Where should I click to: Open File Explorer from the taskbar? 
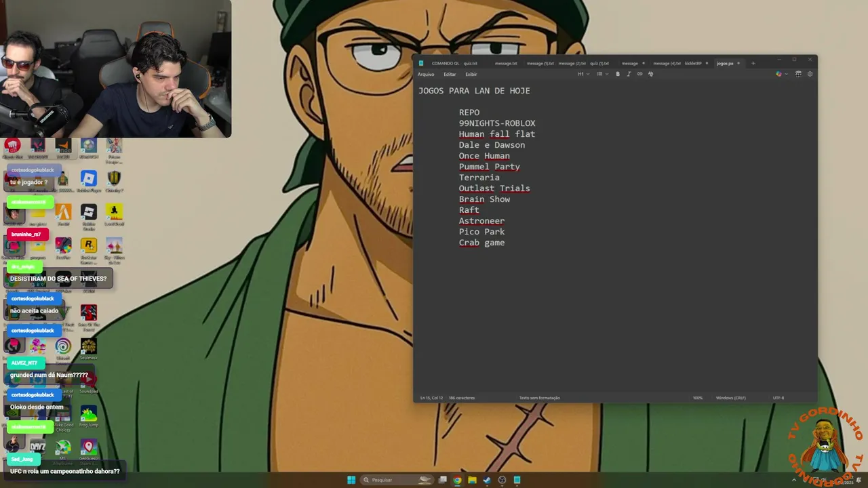click(472, 480)
